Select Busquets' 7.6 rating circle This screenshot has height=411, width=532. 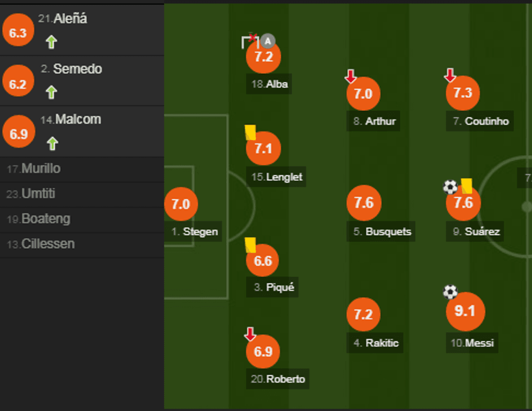[x=364, y=203]
